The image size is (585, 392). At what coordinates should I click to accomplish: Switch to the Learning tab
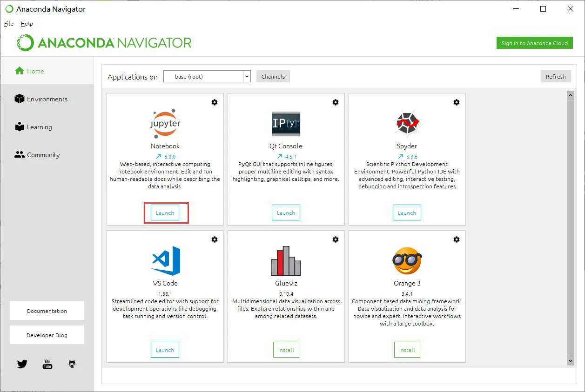coord(47,127)
